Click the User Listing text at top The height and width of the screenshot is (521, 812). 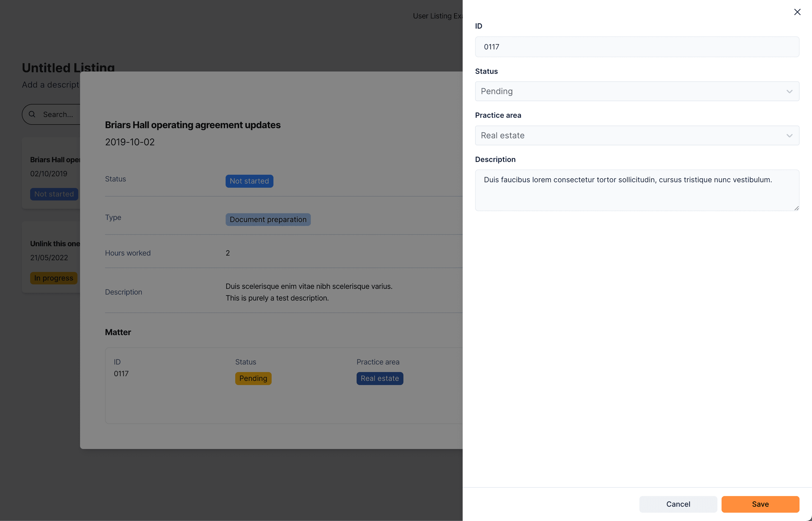(x=438, y=16)
